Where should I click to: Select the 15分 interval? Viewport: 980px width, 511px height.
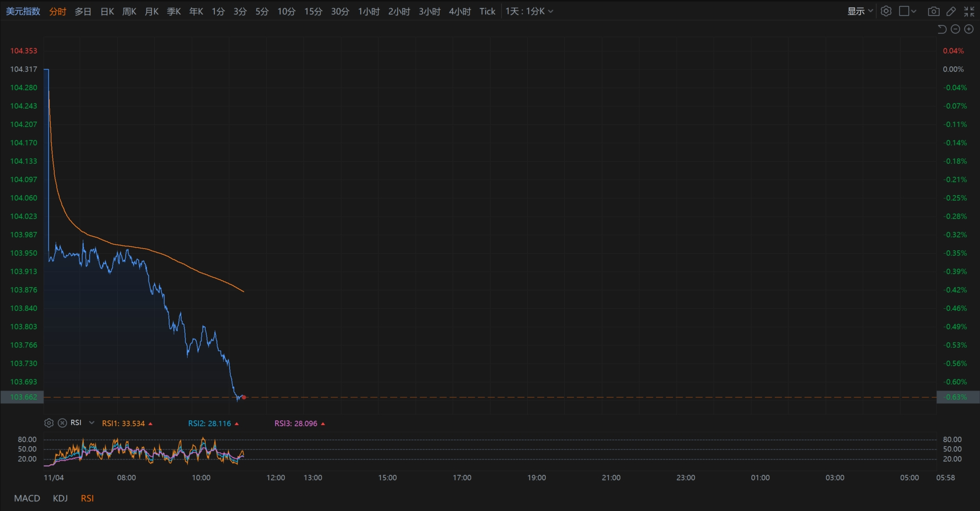click(x=313, y=11)
